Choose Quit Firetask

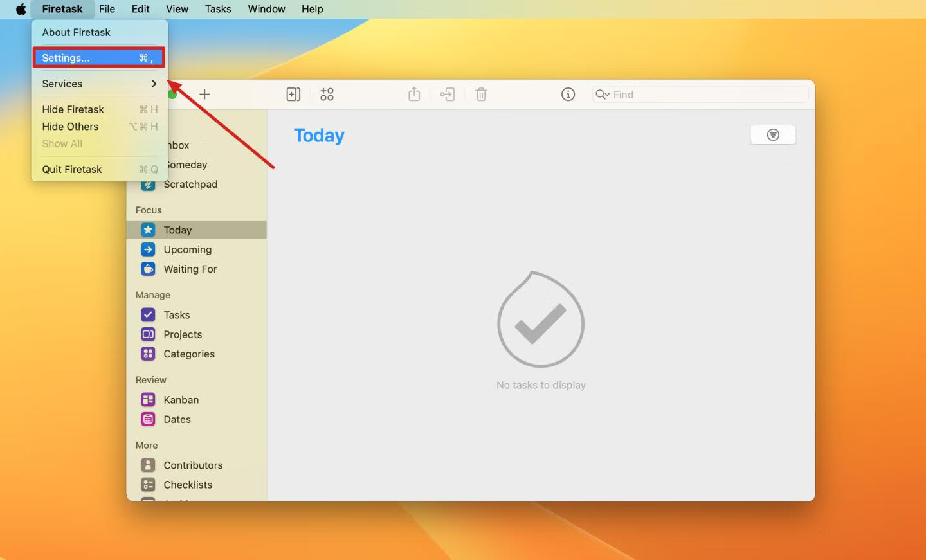100,169
